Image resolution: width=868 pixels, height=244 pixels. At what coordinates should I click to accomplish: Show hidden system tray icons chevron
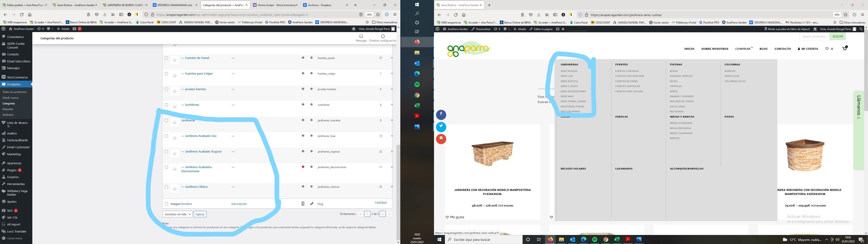coord(827,240)
